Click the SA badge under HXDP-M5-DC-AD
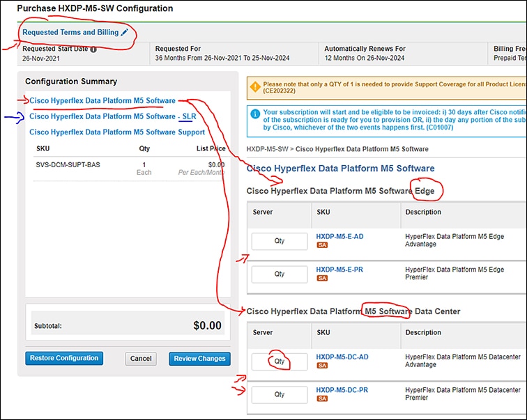527x420 pixels. coord(322,365)
